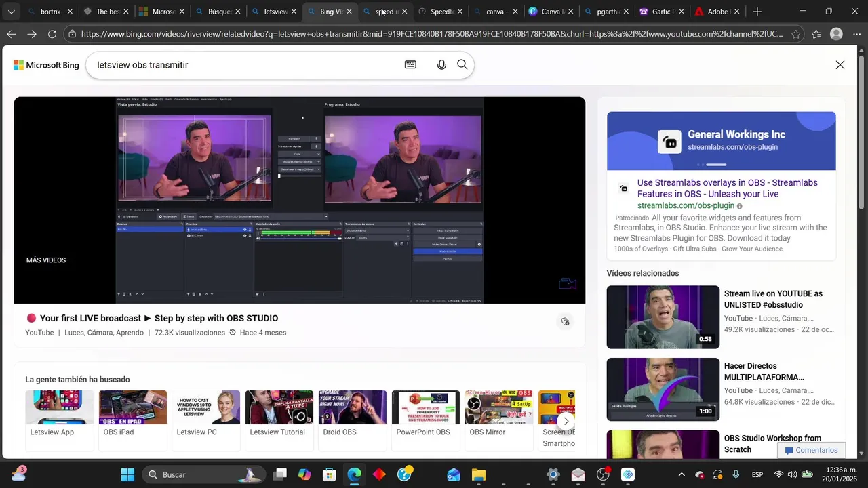Switch to the 'Speedt' browser tab
Image resolution: width=868 pixels, height=488 pixels.
click(441, 12)
